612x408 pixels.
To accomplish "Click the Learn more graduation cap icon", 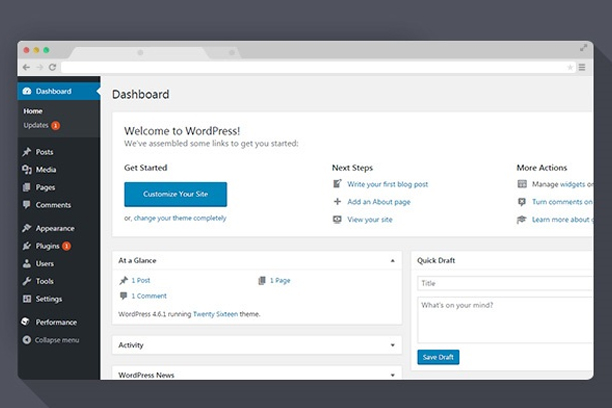I will tap(522, 219).
